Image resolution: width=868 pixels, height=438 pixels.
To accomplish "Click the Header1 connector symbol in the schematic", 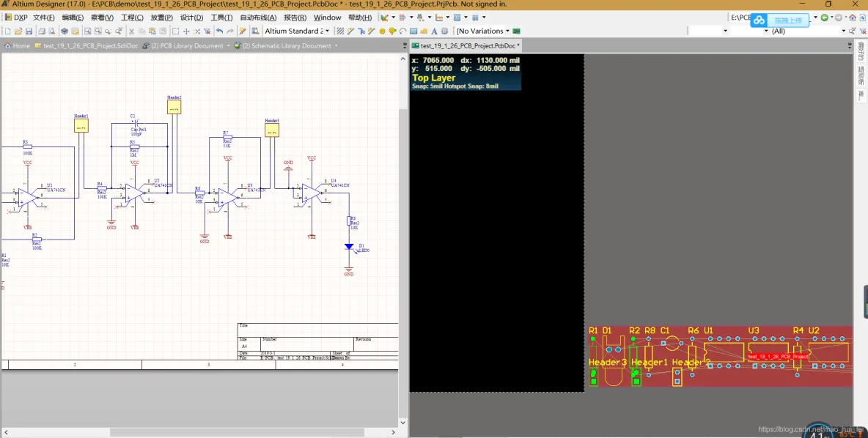I will pyautogui.click(x=81, y=125).
